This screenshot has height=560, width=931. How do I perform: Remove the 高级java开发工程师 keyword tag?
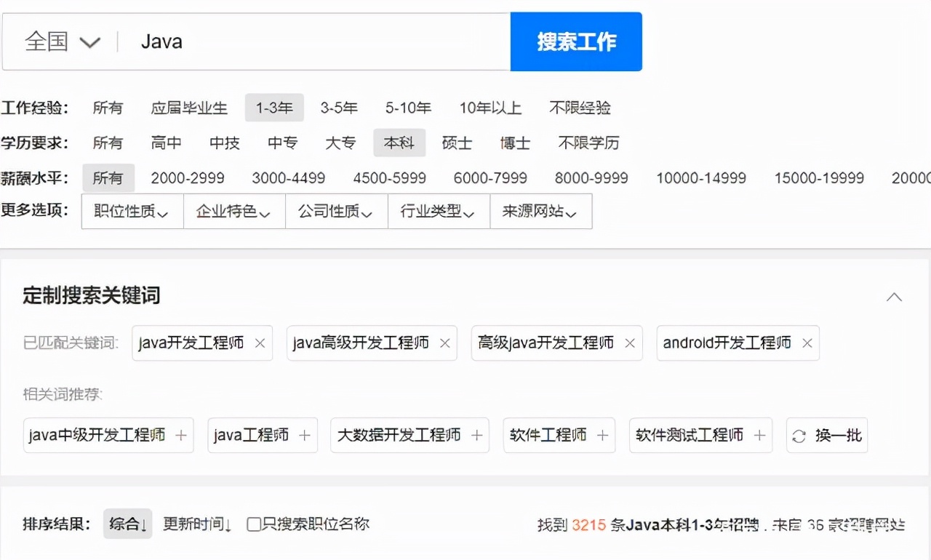[x=630, y=343]
